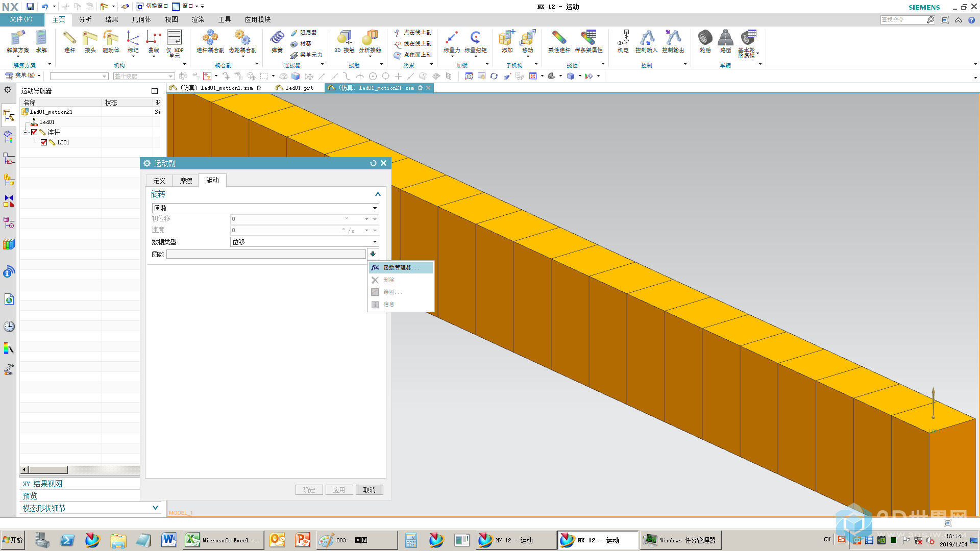This screenshot has width=980, height=551.
Task: Open the 应用模块 ribbon tab
Action: pyautogui.click(x=258, y=19)
